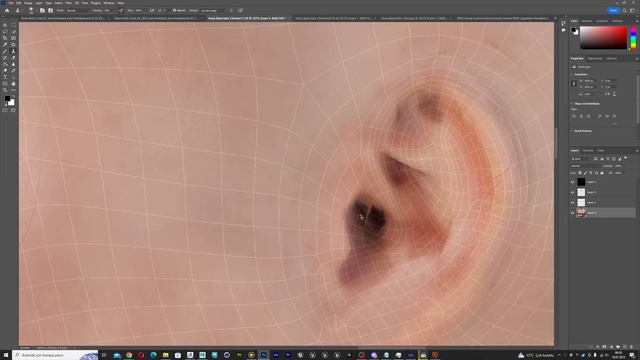Viewport: 640px width, 360px height.
Task: Toggle link between width and height
Action: (x=573, y=84)
